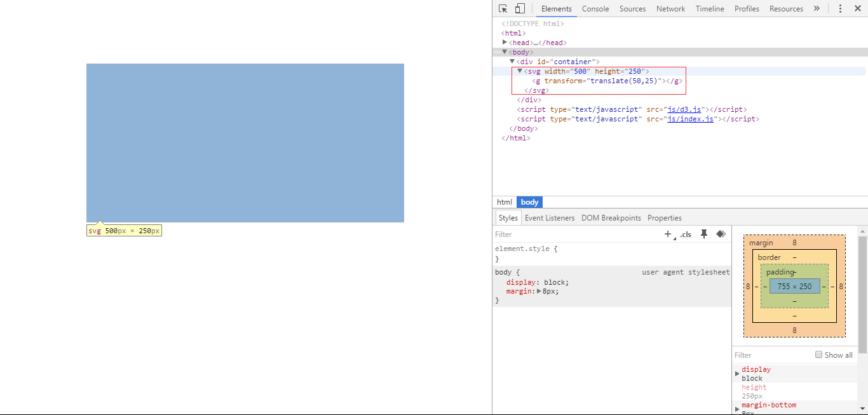Image resolution: width=868 pixels, height=415 pixels.
Task: Add a new style rule plus icon
Action: 668,234
